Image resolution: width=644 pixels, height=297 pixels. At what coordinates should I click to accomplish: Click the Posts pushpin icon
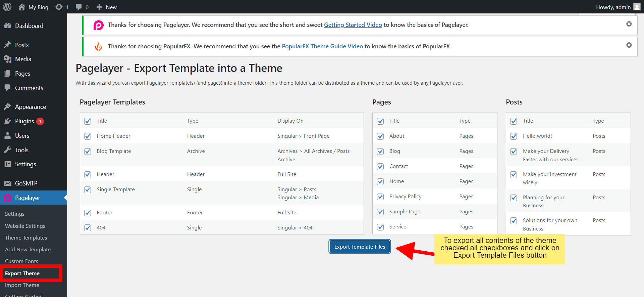[7, 45]
